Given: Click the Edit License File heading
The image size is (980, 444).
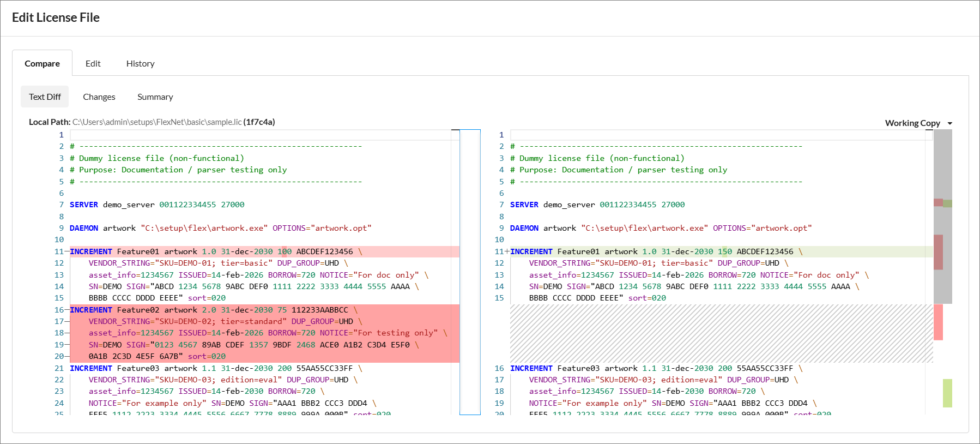Looking at the screenshot, I should tap(56, 17).
